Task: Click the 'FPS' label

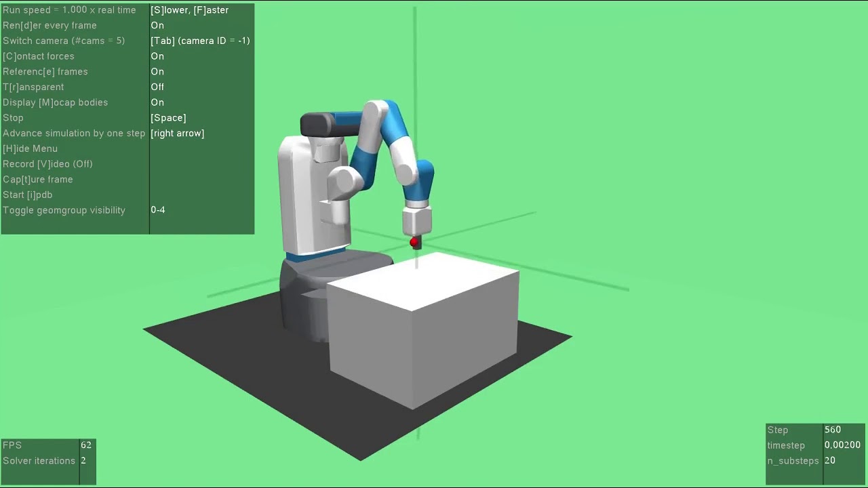Action: 12,445
